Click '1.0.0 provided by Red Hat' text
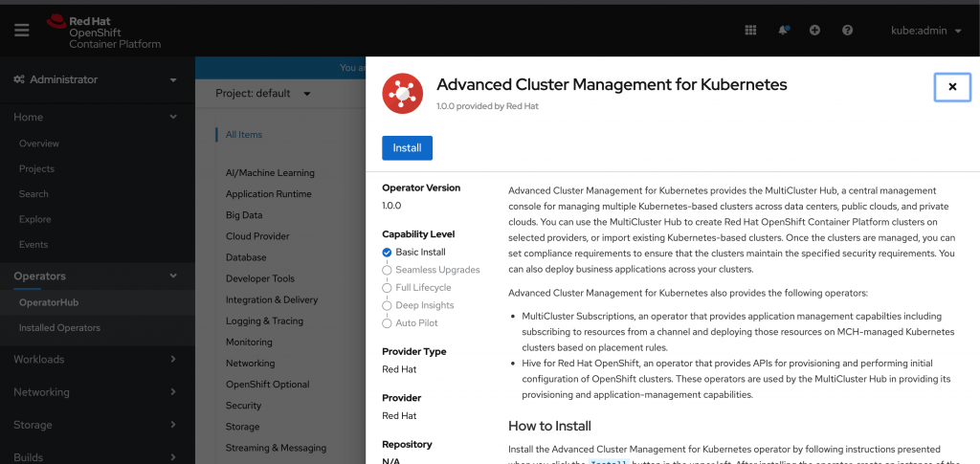This screenshot has width=980, height=464. 487,106
